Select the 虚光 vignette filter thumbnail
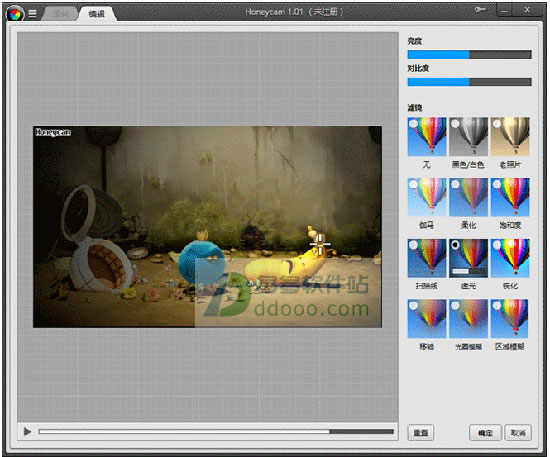The width and height of the screenshot is (550, 457). coord(468,258)
